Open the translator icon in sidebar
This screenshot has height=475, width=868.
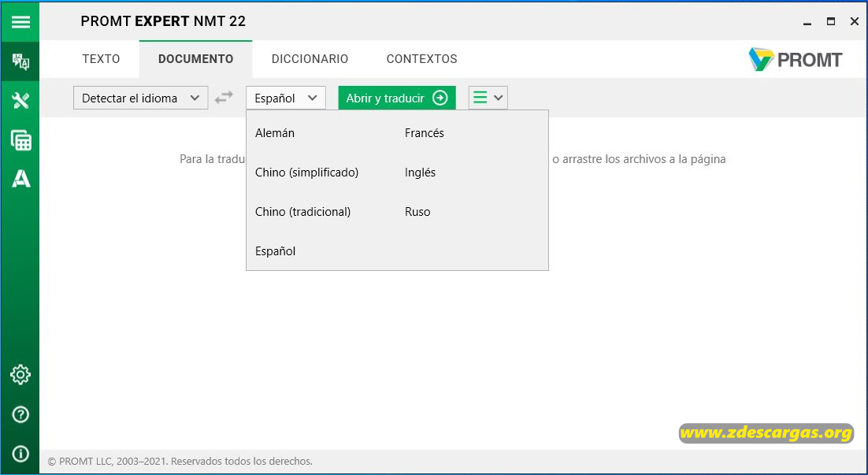click(20, 61)
